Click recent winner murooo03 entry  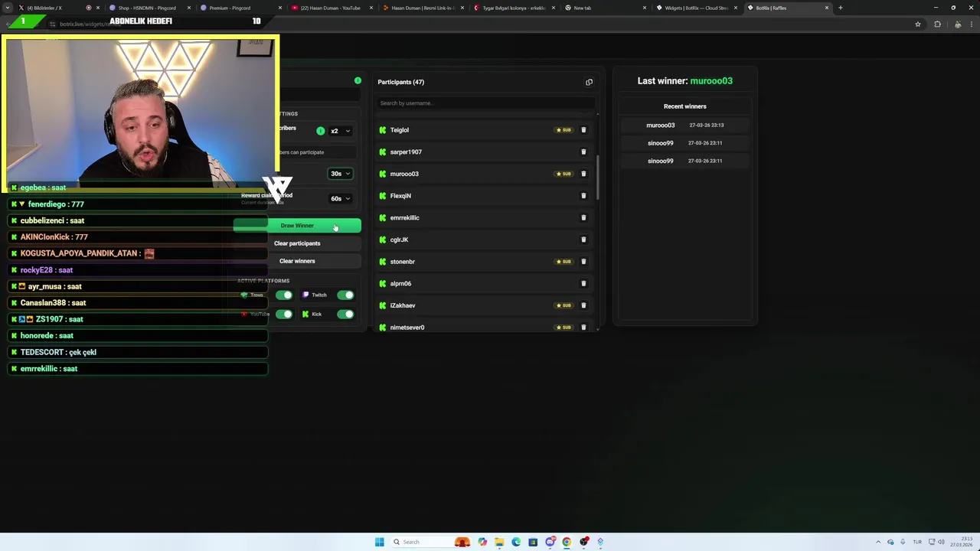point(685,125)
